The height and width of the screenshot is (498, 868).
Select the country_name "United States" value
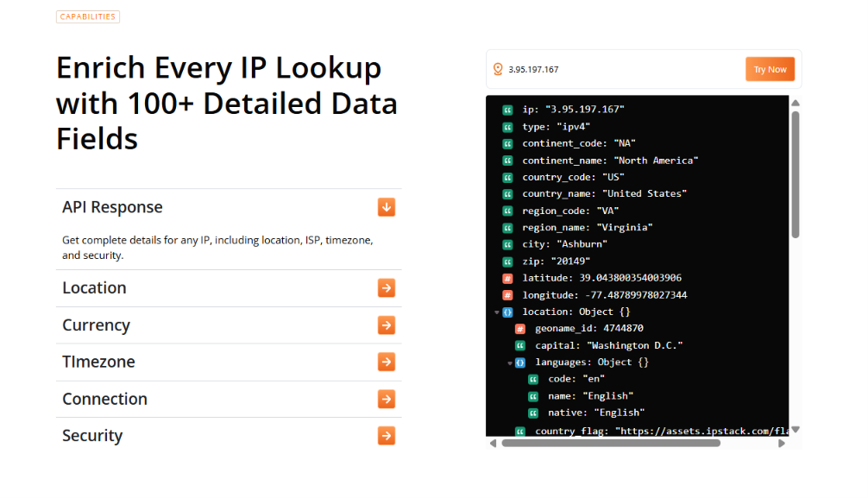coord(645,193)
